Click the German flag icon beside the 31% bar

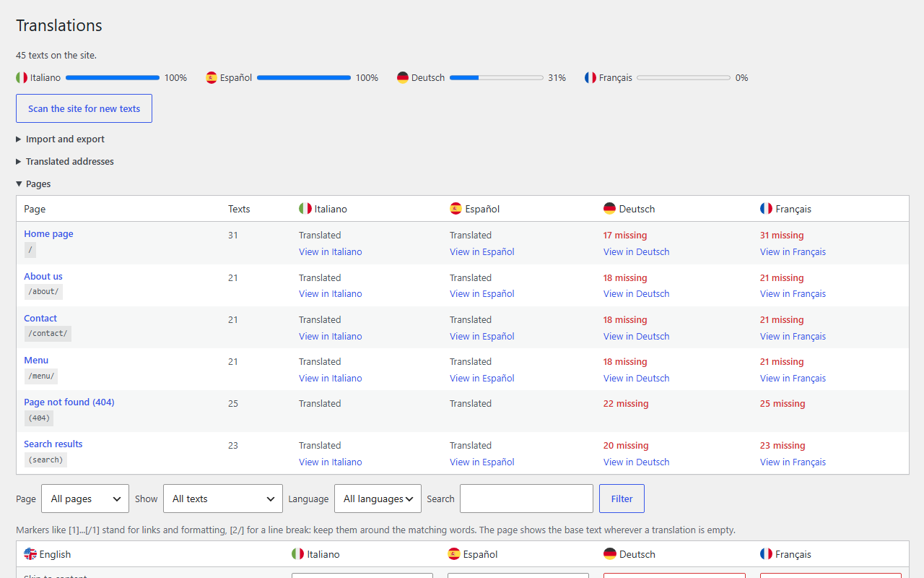[403, 77]
